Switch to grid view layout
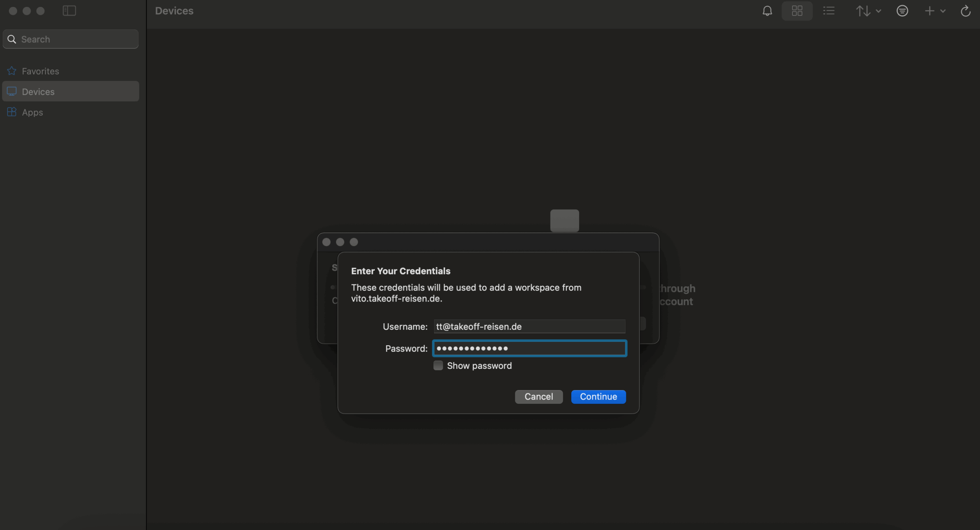Screen dimensions: 980x530 [x=797, y=11]
